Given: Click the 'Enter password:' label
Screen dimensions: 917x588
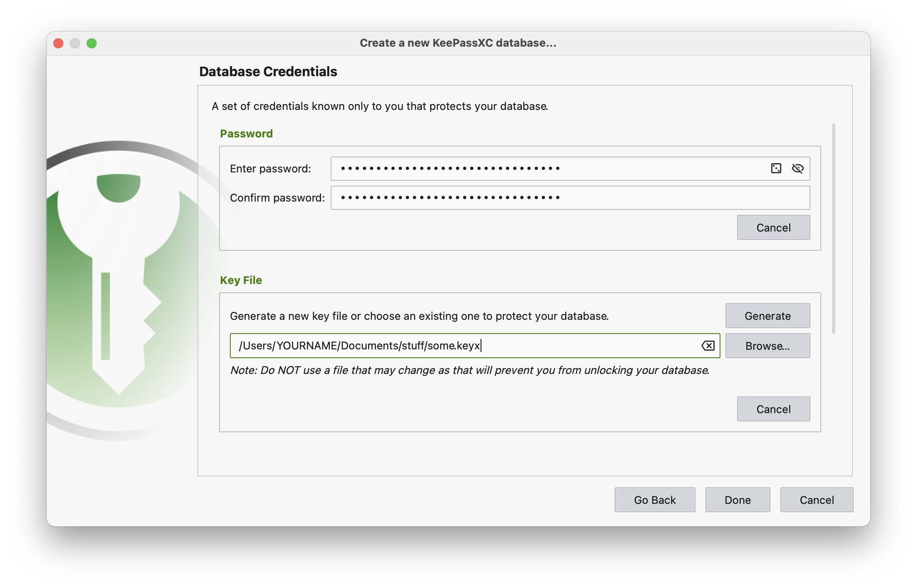Looking at the screenshot, I should coord(270,169).
